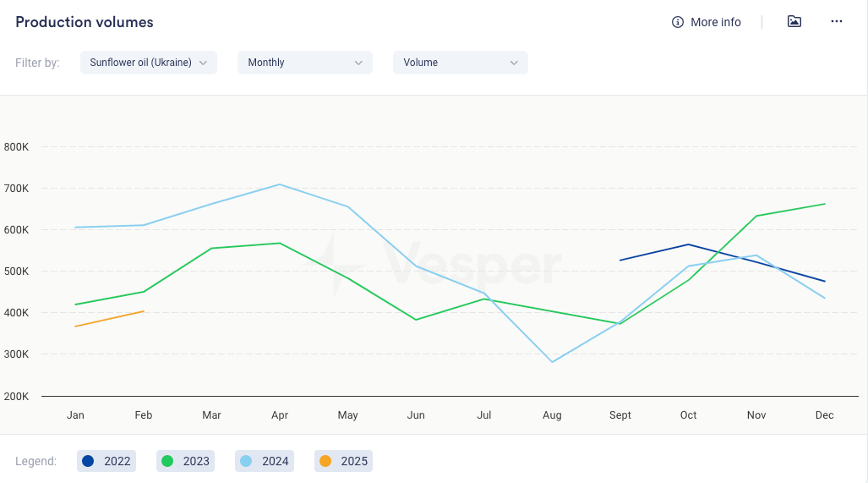Viewport: 868px width, 483px height.
Task: Click the orange 2025 legend dot
Action: 325,461
